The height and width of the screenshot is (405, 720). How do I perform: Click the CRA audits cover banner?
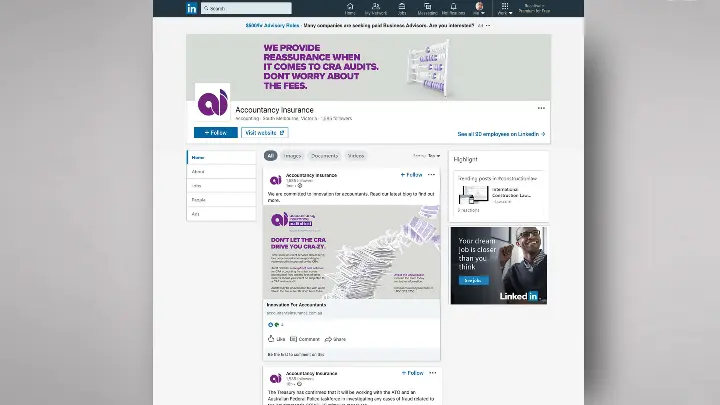point(368,67)
